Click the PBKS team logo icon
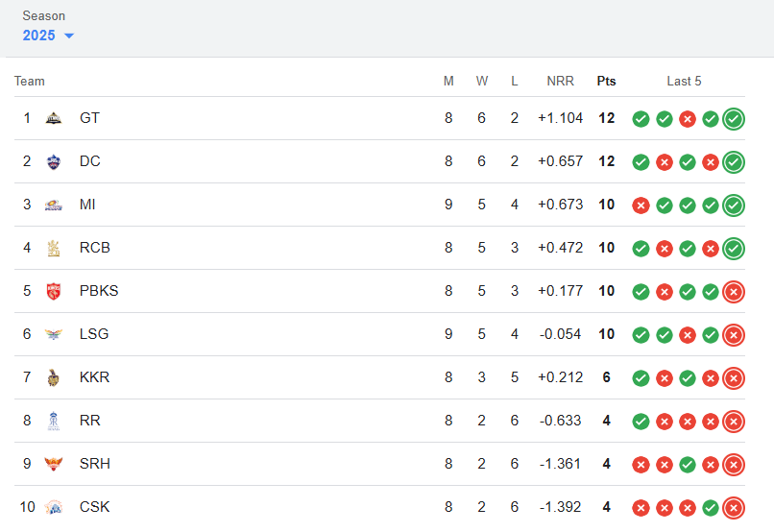Screen dimensions: 774x532 [x=54, y=291]
